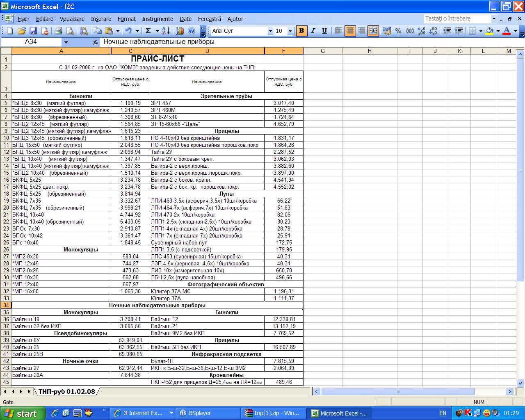The height and width of the screenshot is (420, 525).
Task: Undo the last action
Action: (x=129, y=31)
